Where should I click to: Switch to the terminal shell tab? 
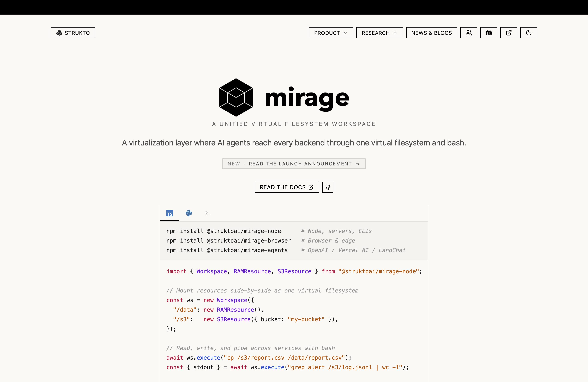pos(208,213)
